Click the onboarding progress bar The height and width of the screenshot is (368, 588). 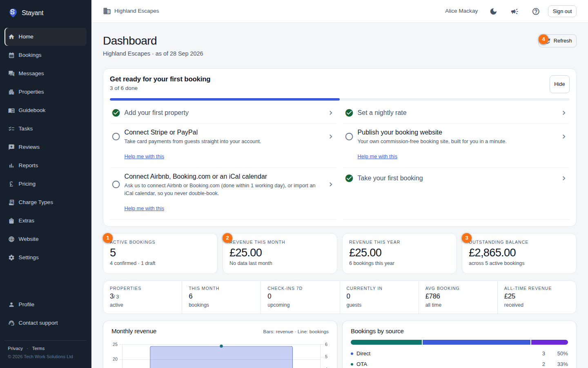(x=340, y=99)
